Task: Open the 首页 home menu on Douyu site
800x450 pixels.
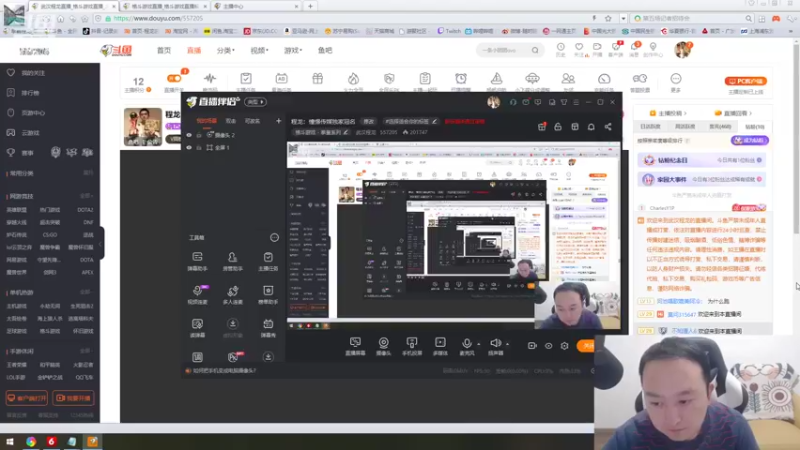Action: tap(164, 51)
